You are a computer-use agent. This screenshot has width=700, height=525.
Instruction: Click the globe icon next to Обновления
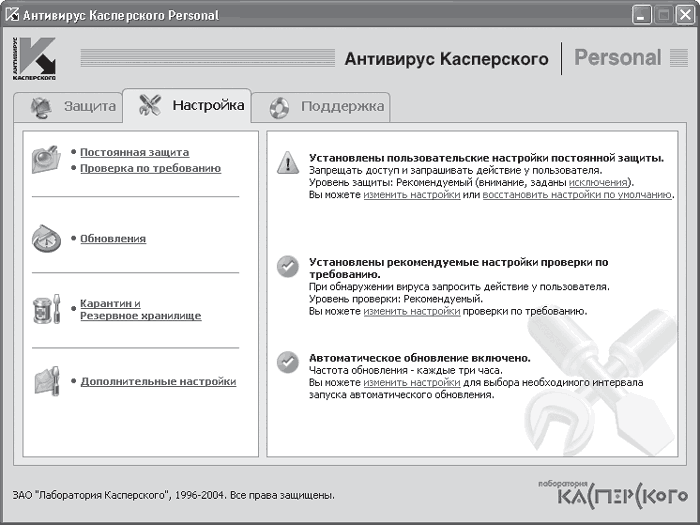point(46,238)
